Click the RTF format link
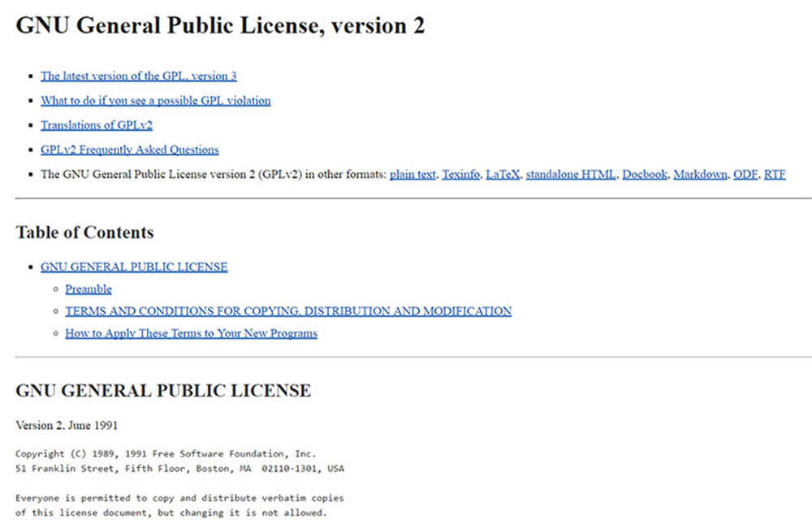 tap(775, 174)
